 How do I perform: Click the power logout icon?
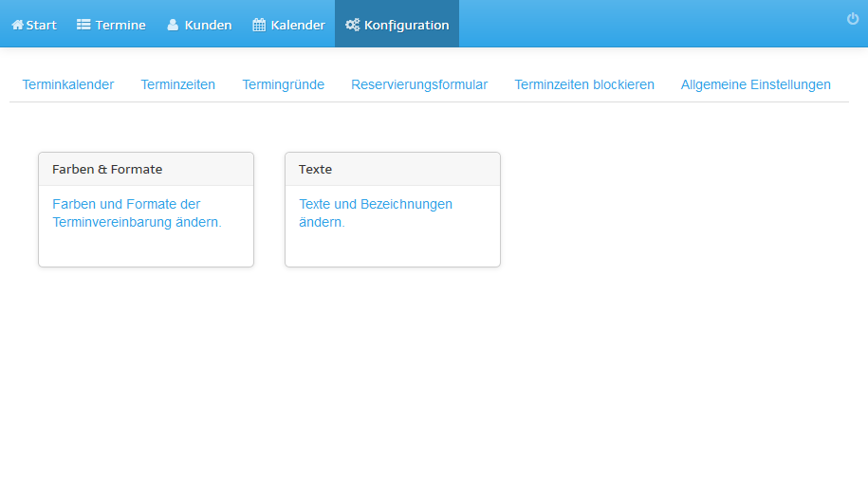tap(853, 19)
